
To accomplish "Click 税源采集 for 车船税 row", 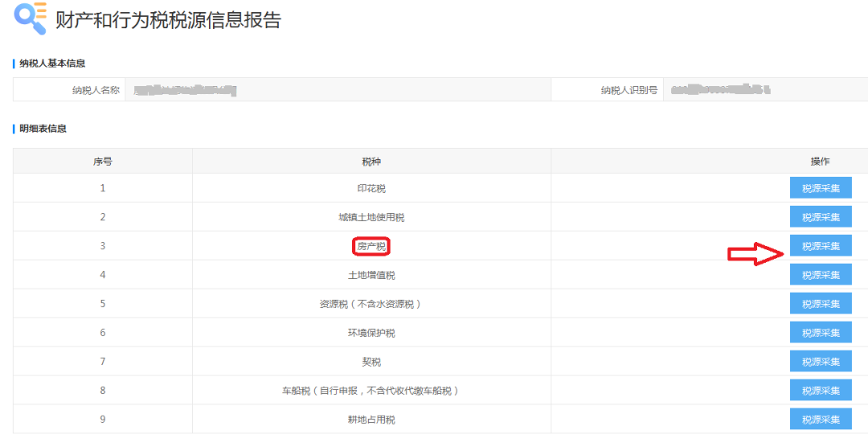I will (x=821, y=391).
